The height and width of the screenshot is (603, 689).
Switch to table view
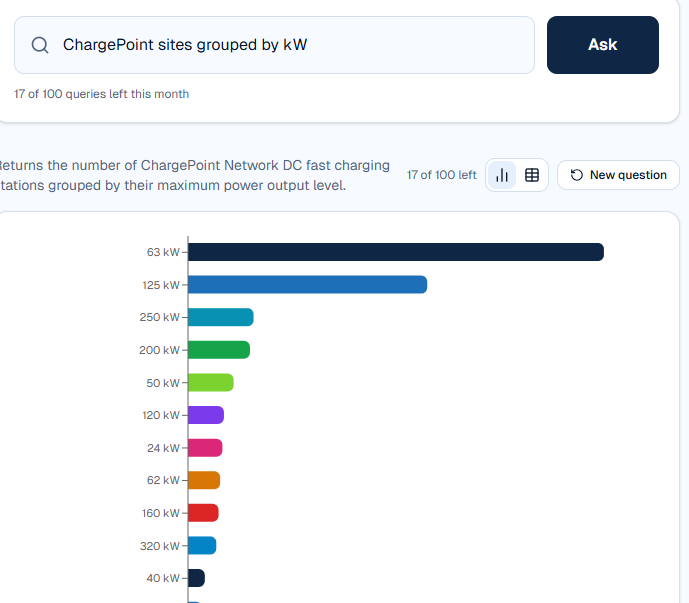pyautogui.click(x=532, y=175)
